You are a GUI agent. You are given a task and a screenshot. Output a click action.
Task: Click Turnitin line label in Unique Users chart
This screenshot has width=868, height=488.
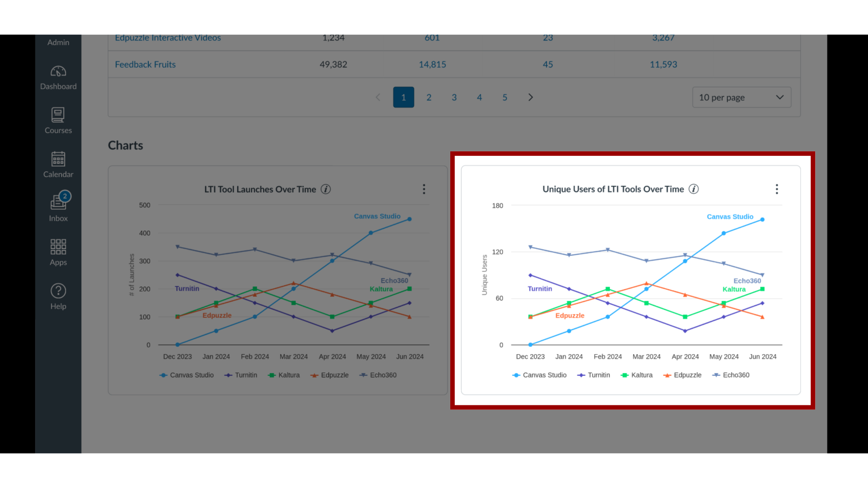[540, 289]
